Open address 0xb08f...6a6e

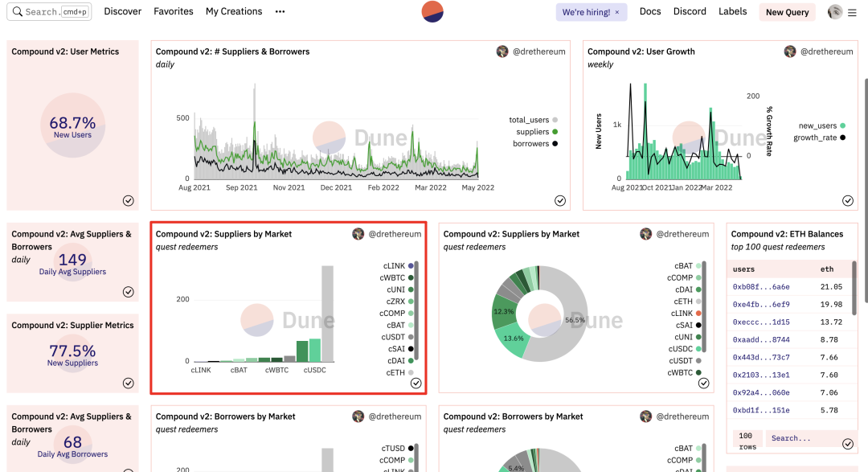point(761,287)
